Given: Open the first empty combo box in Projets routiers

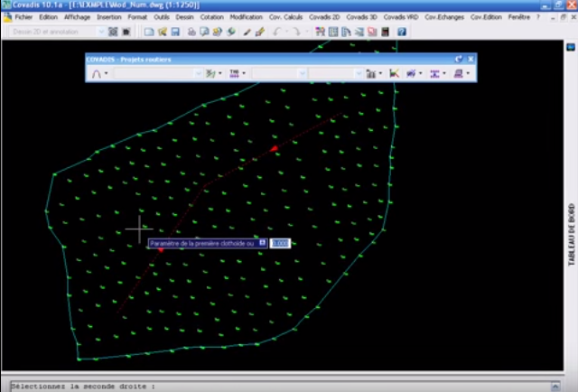Looking at the screenshot, I should click(158, 74).
